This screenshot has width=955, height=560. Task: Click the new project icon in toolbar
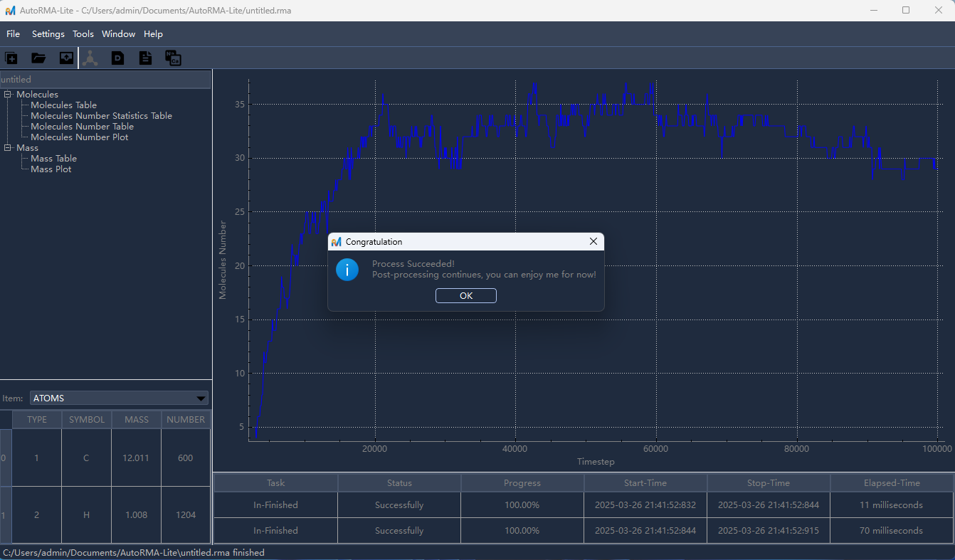click(11, 58)
